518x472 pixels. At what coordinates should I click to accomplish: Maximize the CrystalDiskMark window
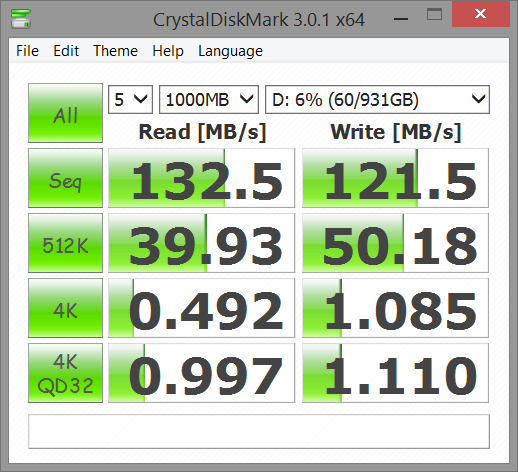pos(434,15)
